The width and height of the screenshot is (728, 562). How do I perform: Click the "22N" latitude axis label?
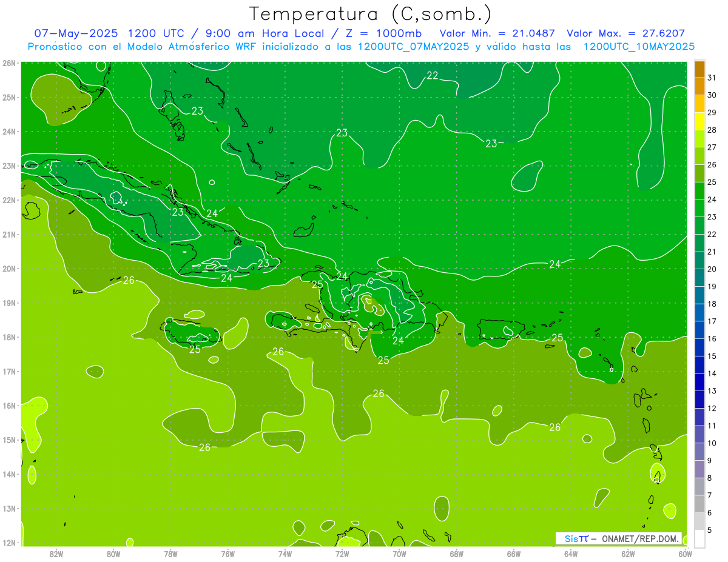tap(8, 200)
